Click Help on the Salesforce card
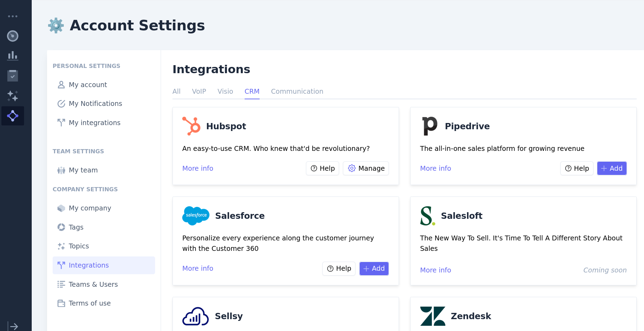 coord(339,269)
